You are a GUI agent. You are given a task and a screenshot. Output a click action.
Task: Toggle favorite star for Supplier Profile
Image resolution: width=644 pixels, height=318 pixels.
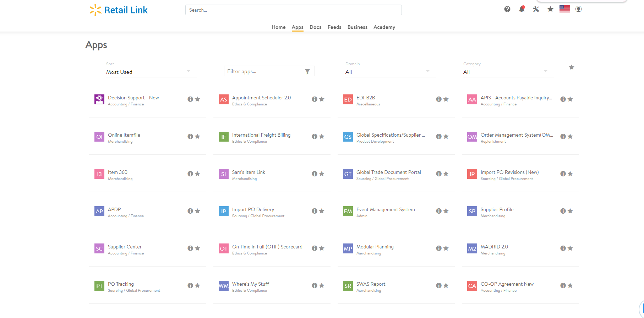click(x=571, y=211)
